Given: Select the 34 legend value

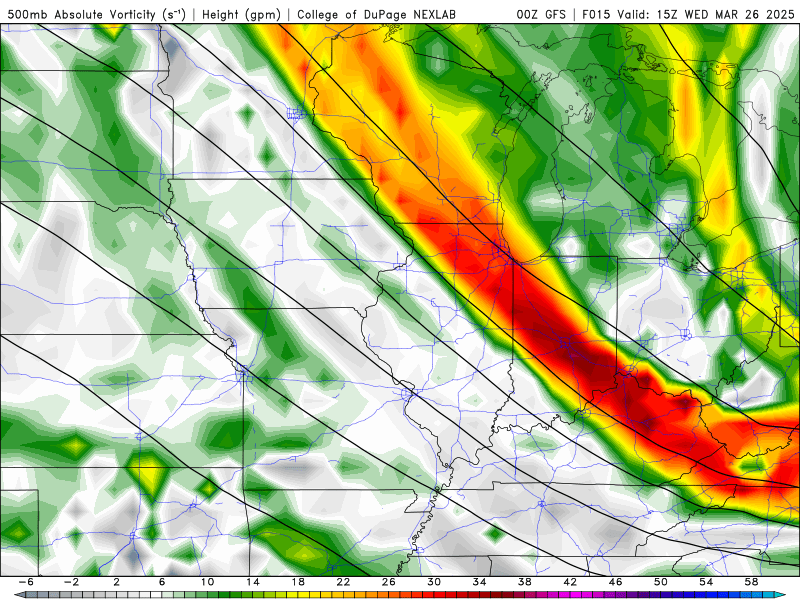Looking at the screenshot, I should (479, 582).
